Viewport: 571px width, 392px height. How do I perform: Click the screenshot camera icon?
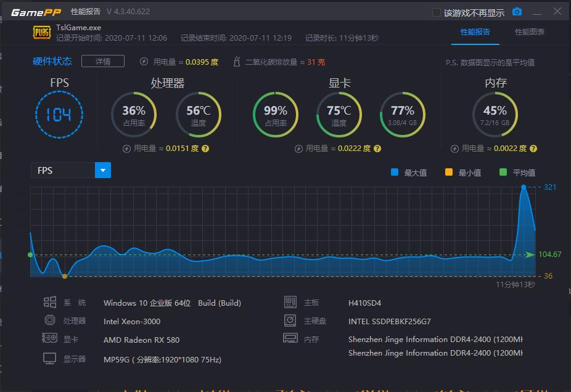pos(517,12)
